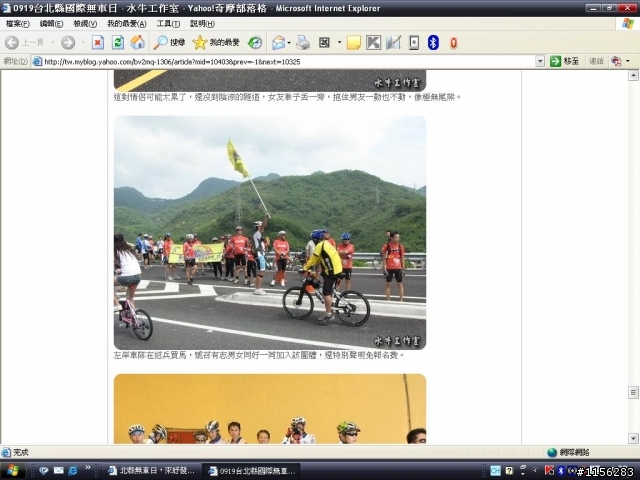Switch to the 北縣無車日 taskbar window
Screen dimensions: 640x480
pyautogui.click(x=151, y=471)
